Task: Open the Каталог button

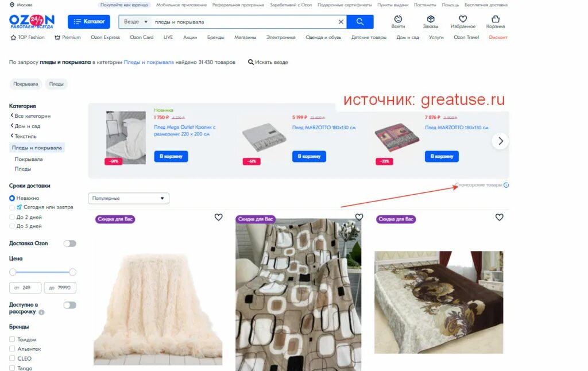Action: click(89, 22)
